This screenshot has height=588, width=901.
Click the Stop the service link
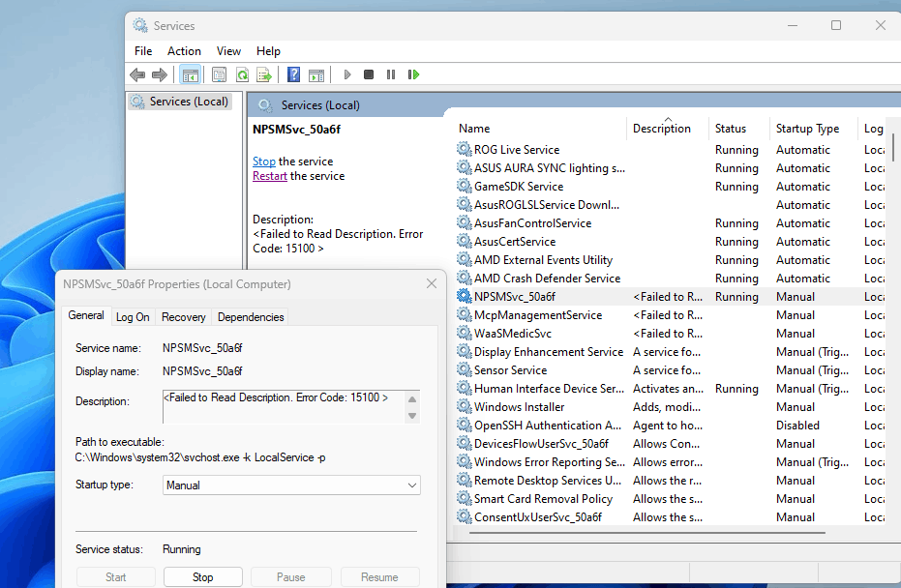(x=264, y=162)
